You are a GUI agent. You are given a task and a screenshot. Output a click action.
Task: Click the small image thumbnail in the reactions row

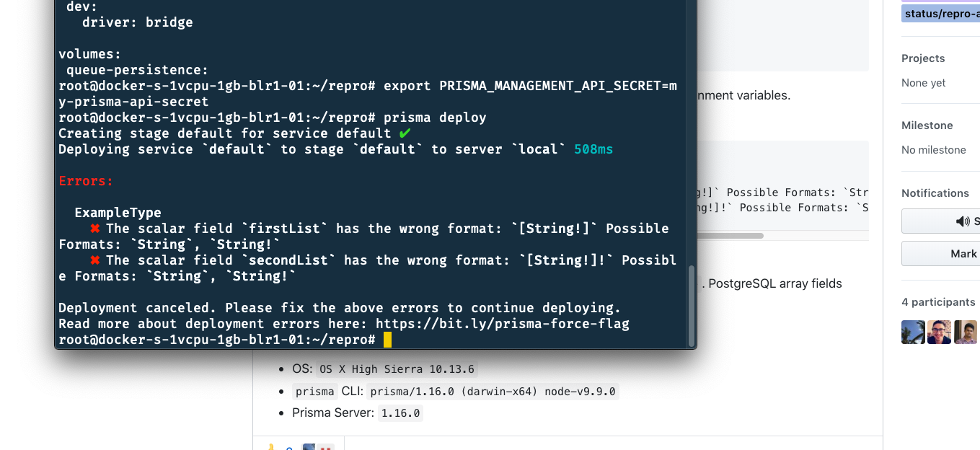(x=308, y=447)
